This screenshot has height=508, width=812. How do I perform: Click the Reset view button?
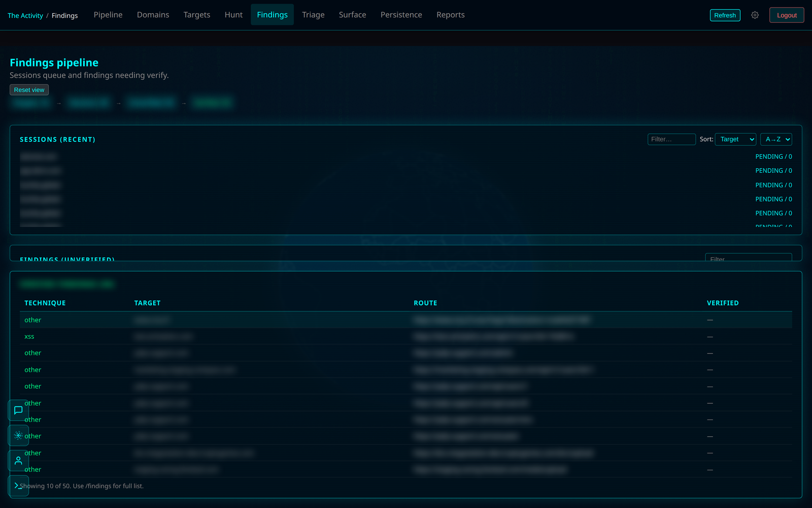point(29,90)
